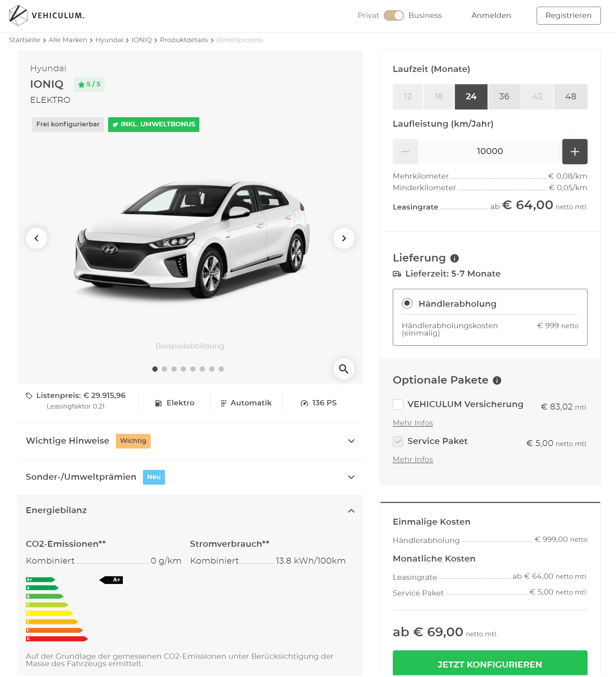Screen dimensions: 616x677
Task: Click the green A+ energy class bar
Action: click(x=40, y=580)
